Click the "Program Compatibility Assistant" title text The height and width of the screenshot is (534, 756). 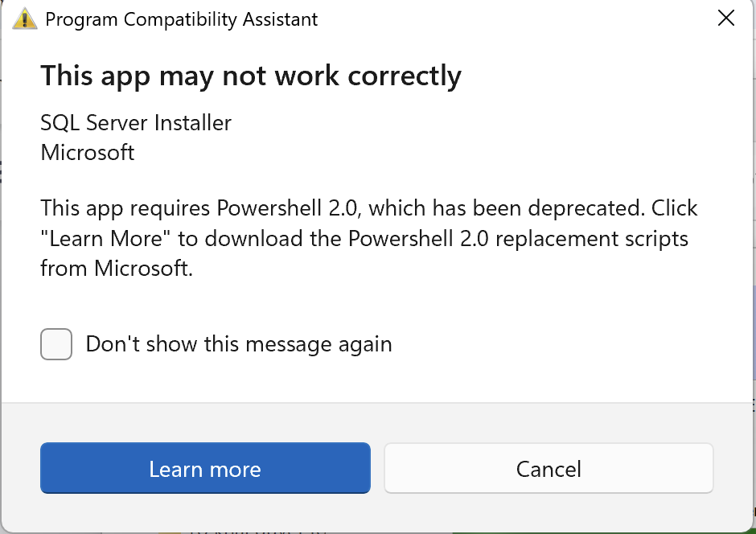(x=182, y=19)
